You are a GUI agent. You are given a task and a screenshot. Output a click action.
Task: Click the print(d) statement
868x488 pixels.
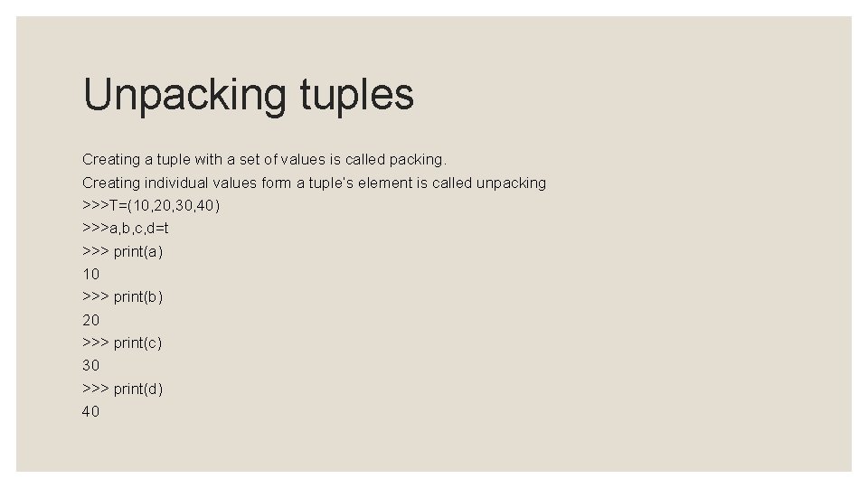pyautogui.click(x=137, y=389)
